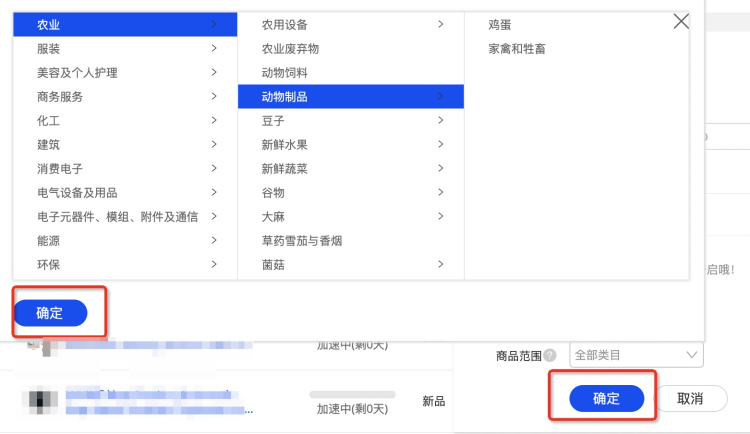750x434 pixels.
Task: Pick 草药雪茄与香烟 from the list
Action: point(302,240)
